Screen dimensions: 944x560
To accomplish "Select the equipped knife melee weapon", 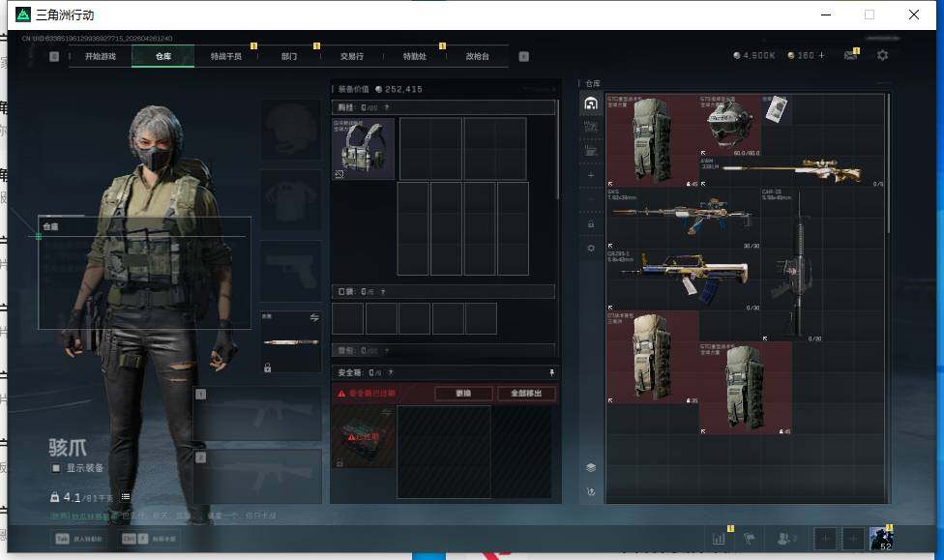I will (291, 342).
